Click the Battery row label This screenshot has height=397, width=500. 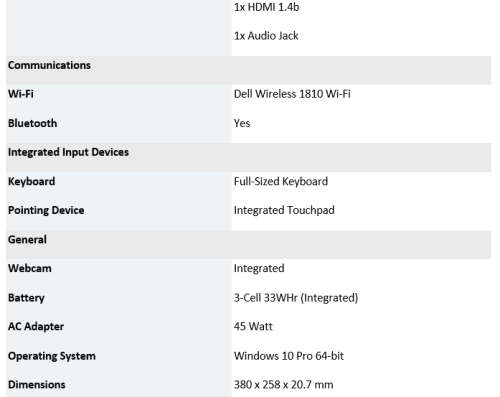tap(26, 298)
